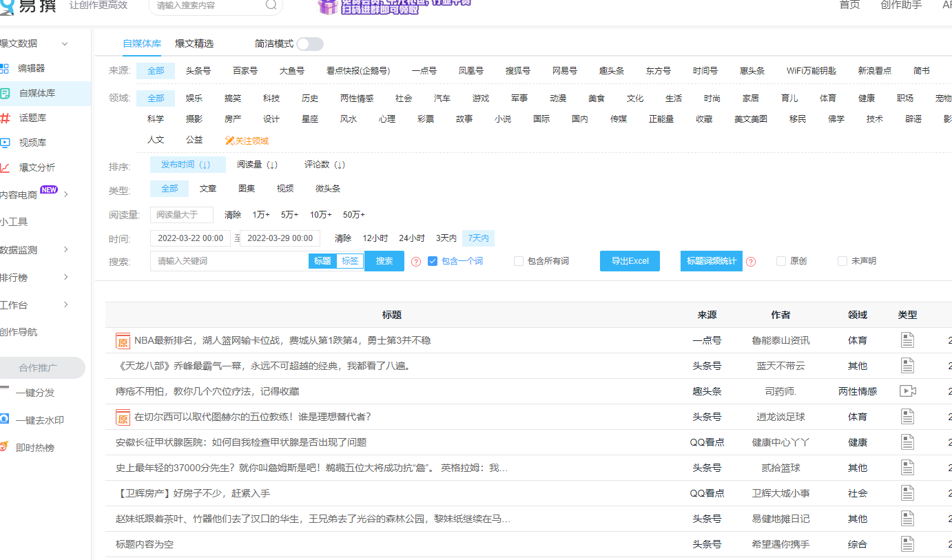The height and width of the screenshot is (560, 952).
Task: Click the 编辑器 icon in sidebar
Action: click(x=5, y=68)
